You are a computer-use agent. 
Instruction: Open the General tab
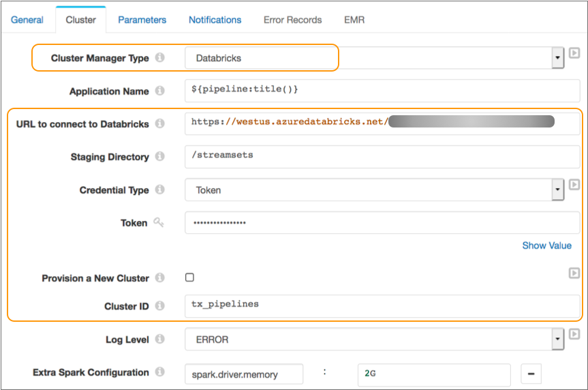point(27,20)
